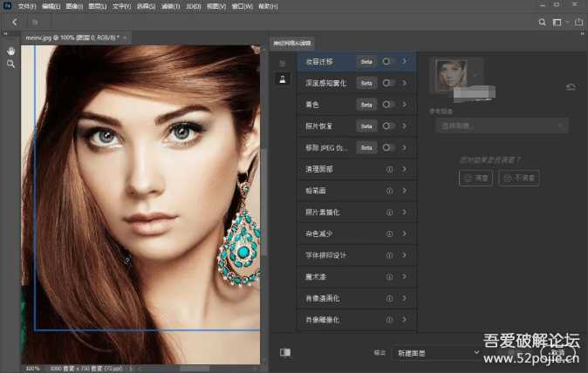This screenshot has height=373, width=588.
Task: Open the search icon at top right
Action: point(542,23)
